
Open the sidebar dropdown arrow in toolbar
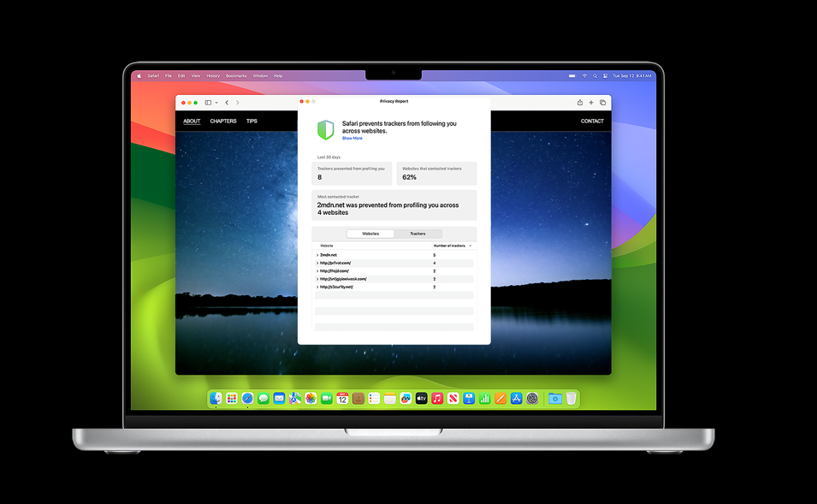click(x=216, y=103)
